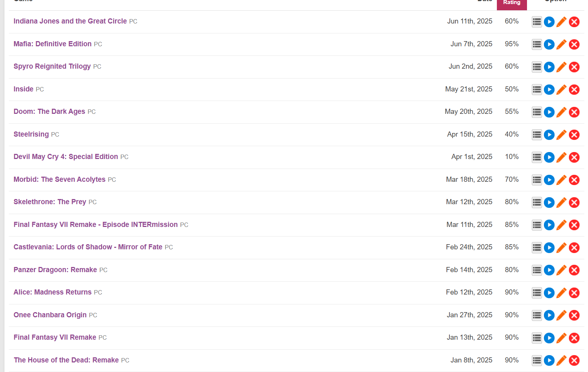Viewport: 588px width, 372px height.
Task: Select the 95% rating value
Action: 512,44
